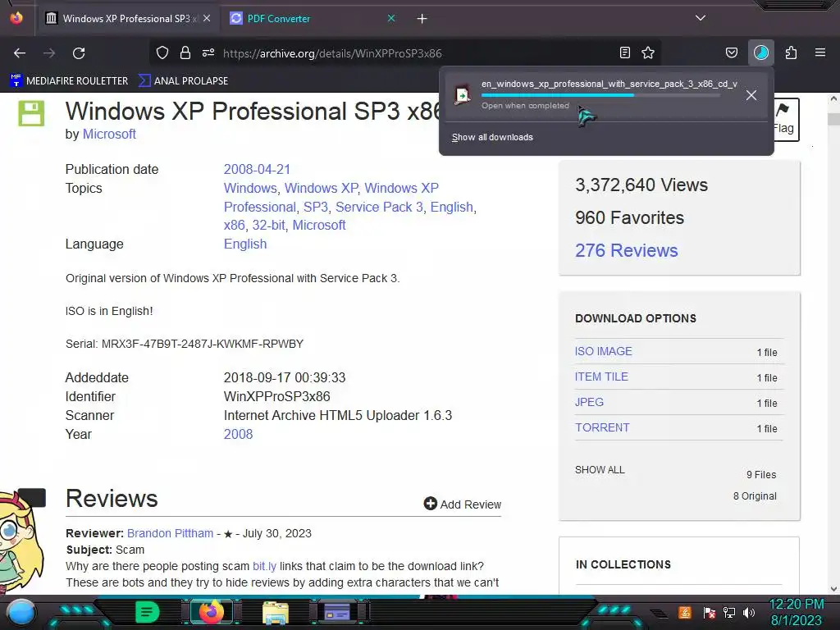Click the network tray icon
840x630 pixels.
[729, 612]
